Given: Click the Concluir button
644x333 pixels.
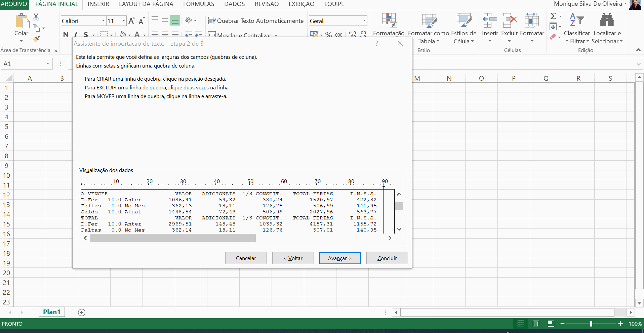Looking at the screenshot, I should tap(387, 258).
